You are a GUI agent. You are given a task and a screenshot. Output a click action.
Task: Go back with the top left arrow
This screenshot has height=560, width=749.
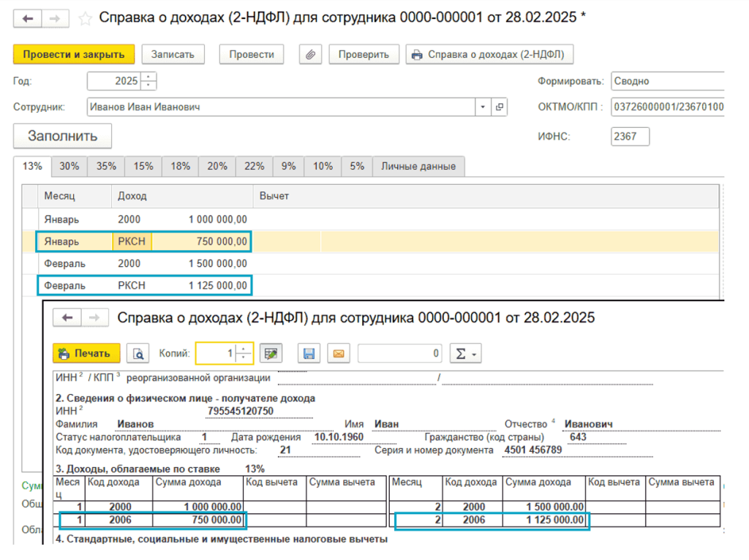click(26, 18)
